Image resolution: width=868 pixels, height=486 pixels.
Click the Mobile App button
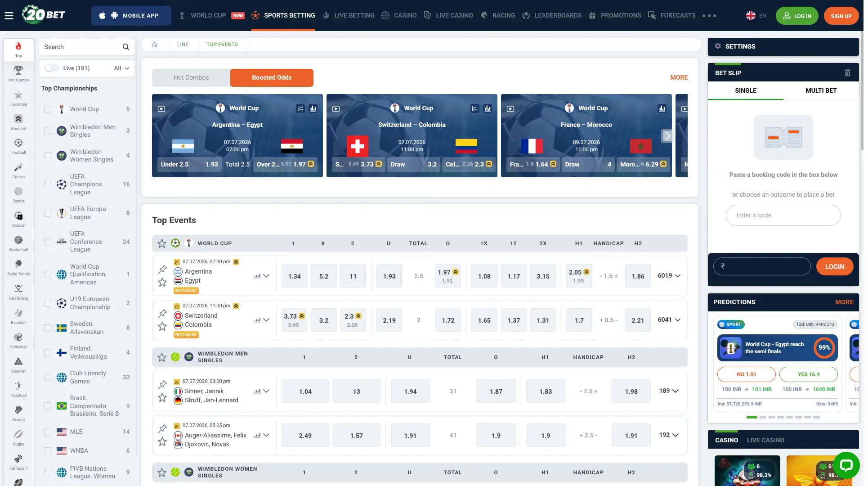[131, 16]
